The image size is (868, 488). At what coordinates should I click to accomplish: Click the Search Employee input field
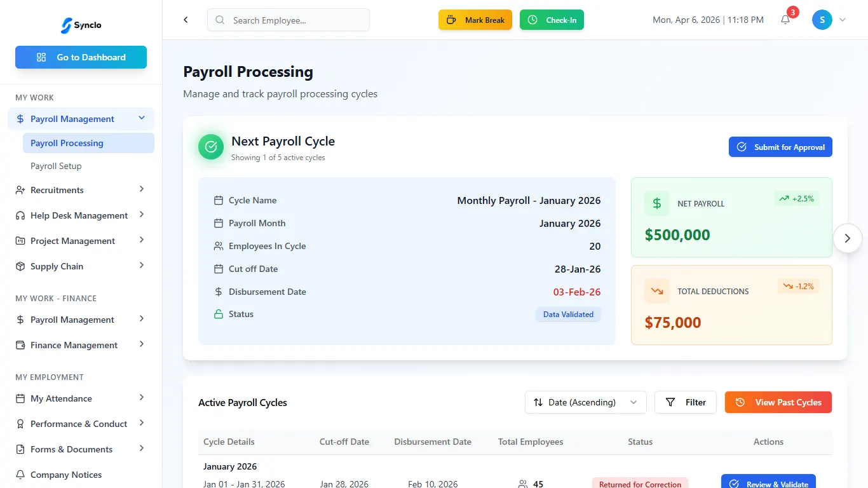[288, 20]
